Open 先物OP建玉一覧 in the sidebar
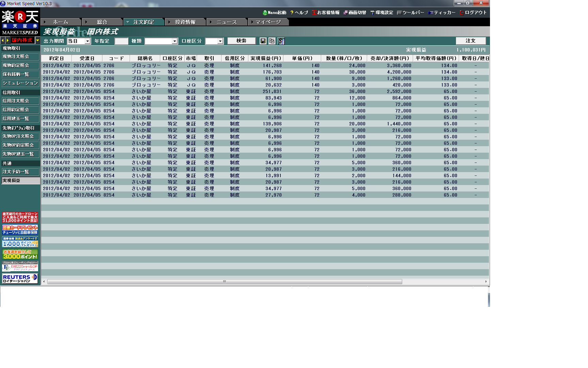588x368 pixels. [20, 154]
